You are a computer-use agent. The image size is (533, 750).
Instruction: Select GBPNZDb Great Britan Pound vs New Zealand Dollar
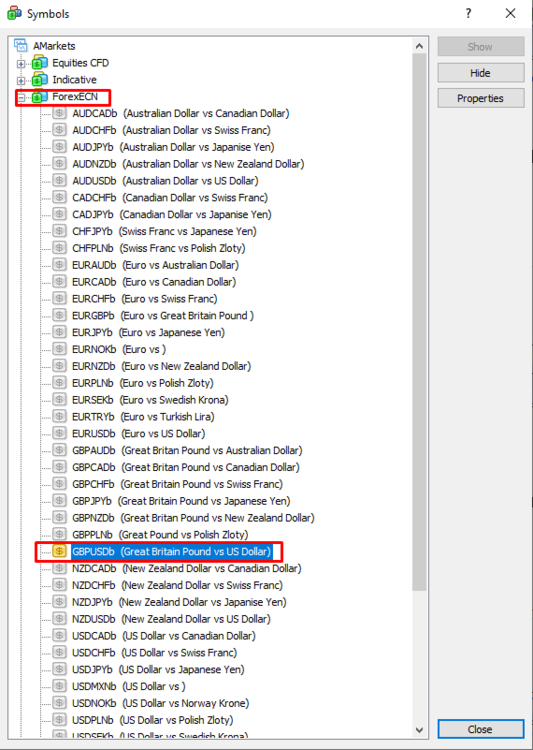point(193,518)
